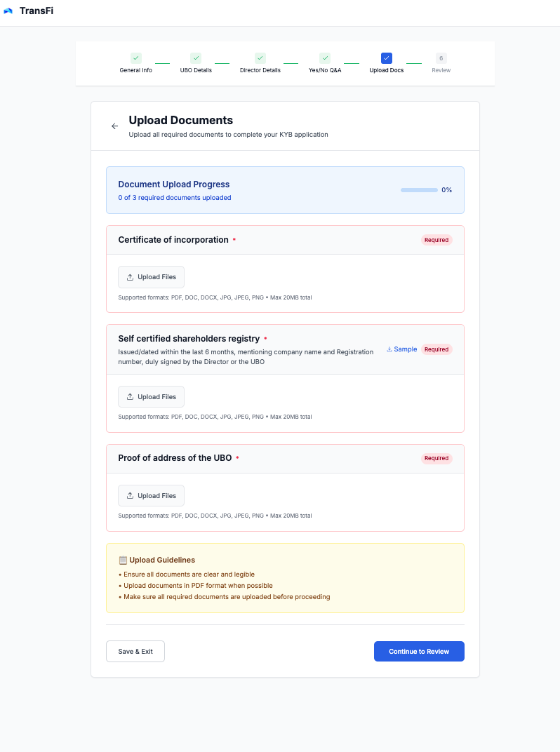Click the Yes/No Q&A checkmark step icon
This screenshot has height=752, width=560.
325,58
